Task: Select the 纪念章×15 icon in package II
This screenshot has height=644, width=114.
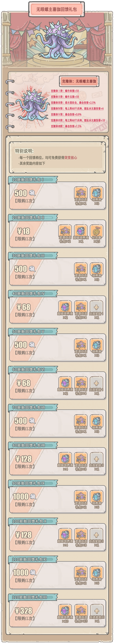Action: tap(96, 231)
